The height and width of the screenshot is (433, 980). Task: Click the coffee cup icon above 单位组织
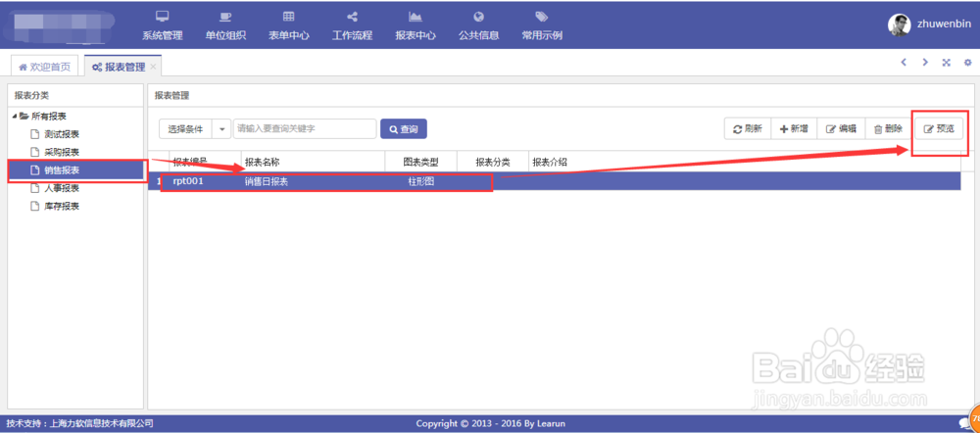[225, 17]
